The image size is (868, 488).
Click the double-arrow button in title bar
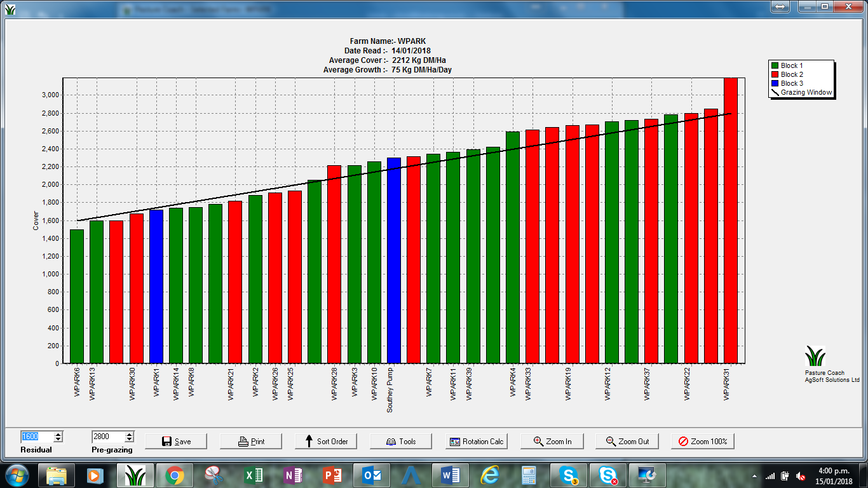tap(780, 6)
